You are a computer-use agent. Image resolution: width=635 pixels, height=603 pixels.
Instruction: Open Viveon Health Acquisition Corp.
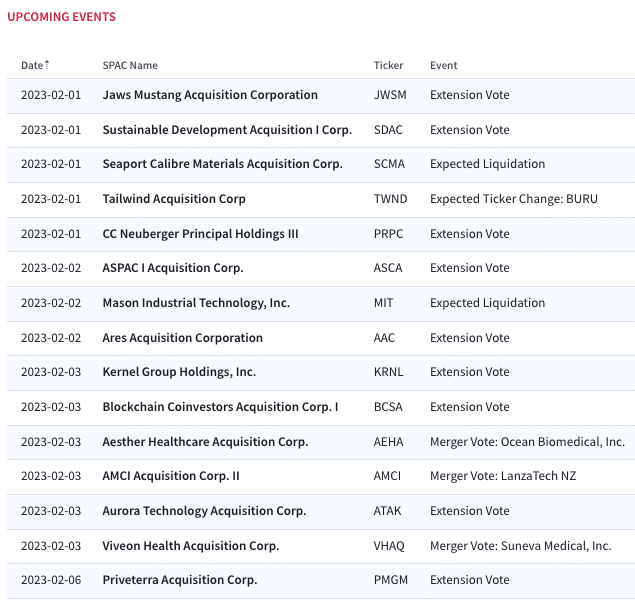pos(191,546)
